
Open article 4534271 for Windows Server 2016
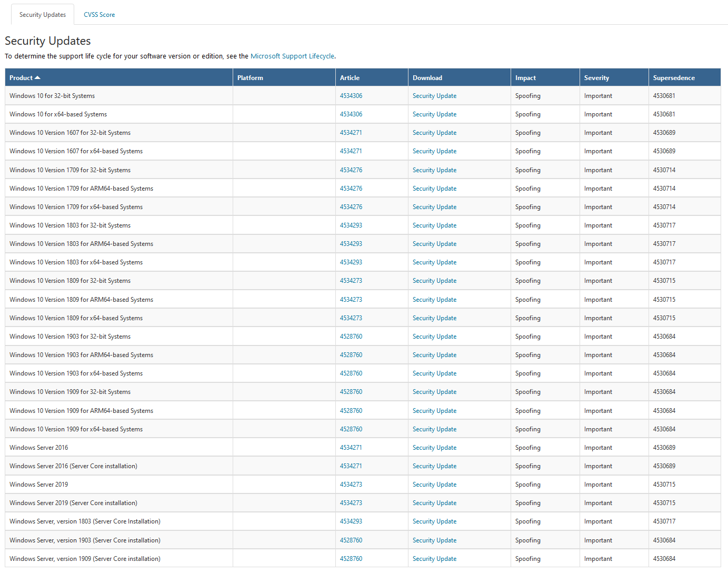pos(351,448)
